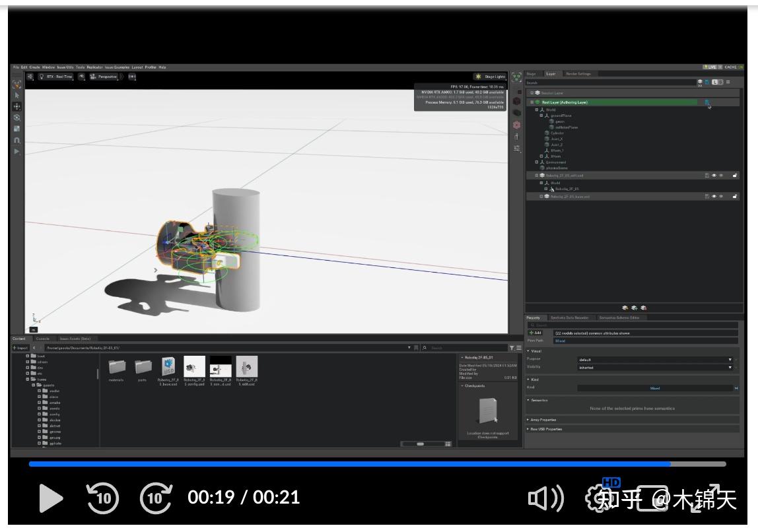
Task: Hide the Robotiq_2F_85_edit.usd layer with its eye toggle
Action: point(714,175)
